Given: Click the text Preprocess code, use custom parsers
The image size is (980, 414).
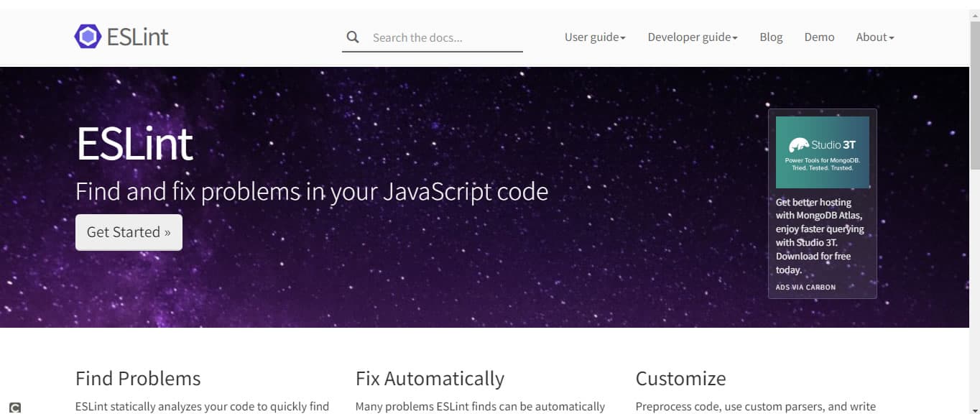Looking at the screenshot, I should point(756,407).
